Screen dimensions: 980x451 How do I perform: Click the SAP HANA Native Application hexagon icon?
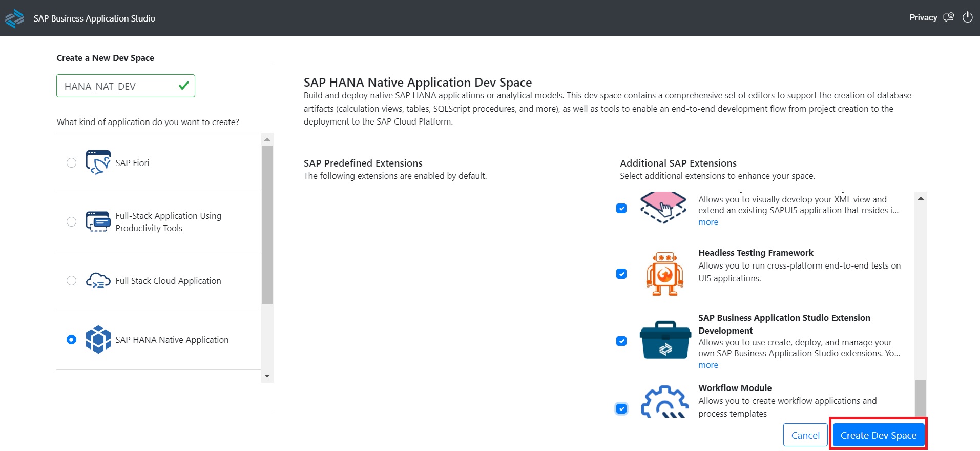(x=98, y=339)
